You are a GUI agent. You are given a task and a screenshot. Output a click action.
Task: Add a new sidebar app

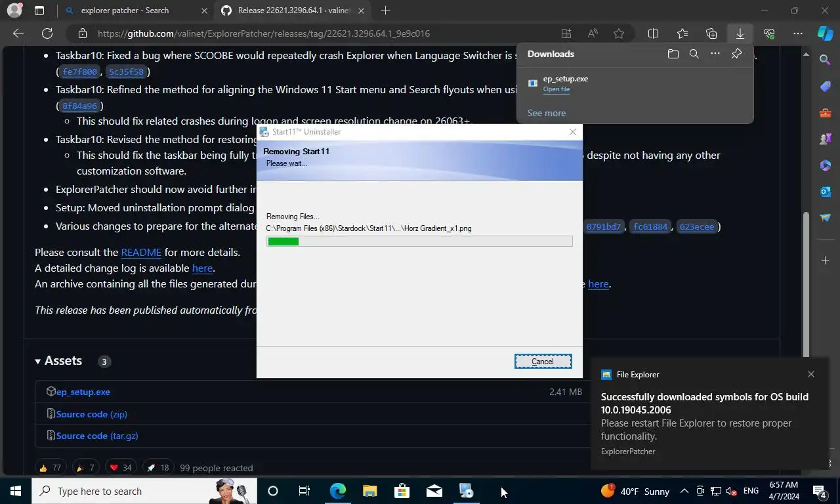click(x=826, y=261)
